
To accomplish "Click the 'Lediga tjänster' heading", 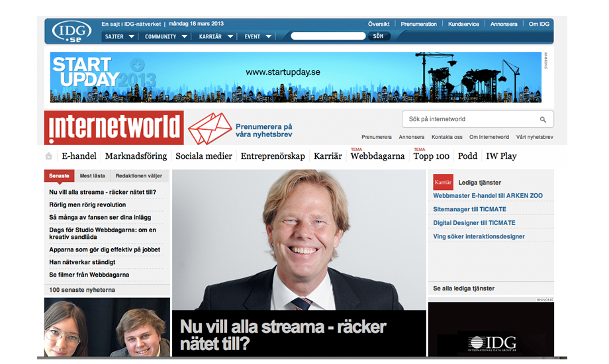I will click(x=480, y=183).
